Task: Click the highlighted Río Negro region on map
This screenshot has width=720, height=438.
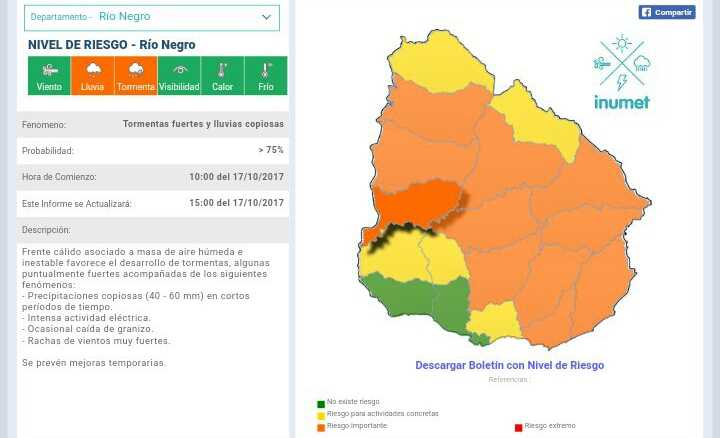Action: tap(418, 204)
